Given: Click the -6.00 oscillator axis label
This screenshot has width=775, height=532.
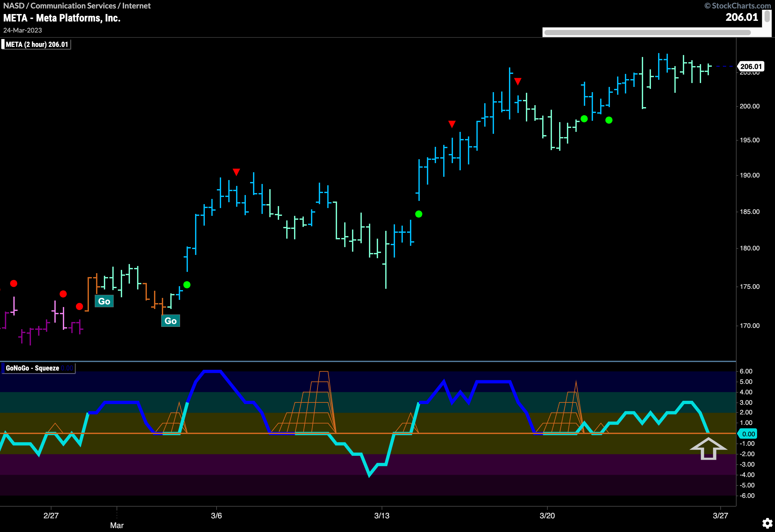Looking at the screenshot, I should (x=747, y=495).
